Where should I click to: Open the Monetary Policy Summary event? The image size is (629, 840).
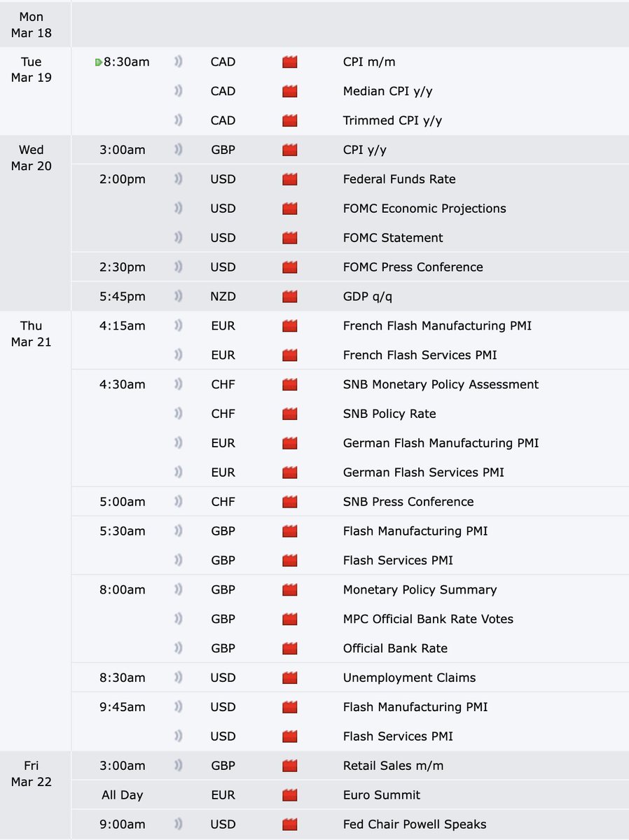[420, 590]
